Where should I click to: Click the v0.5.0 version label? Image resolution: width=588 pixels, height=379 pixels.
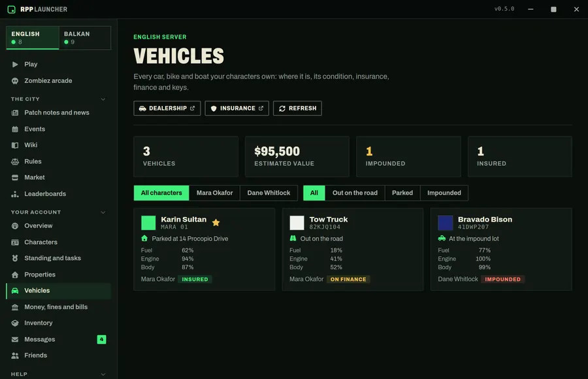coord(504,9)
